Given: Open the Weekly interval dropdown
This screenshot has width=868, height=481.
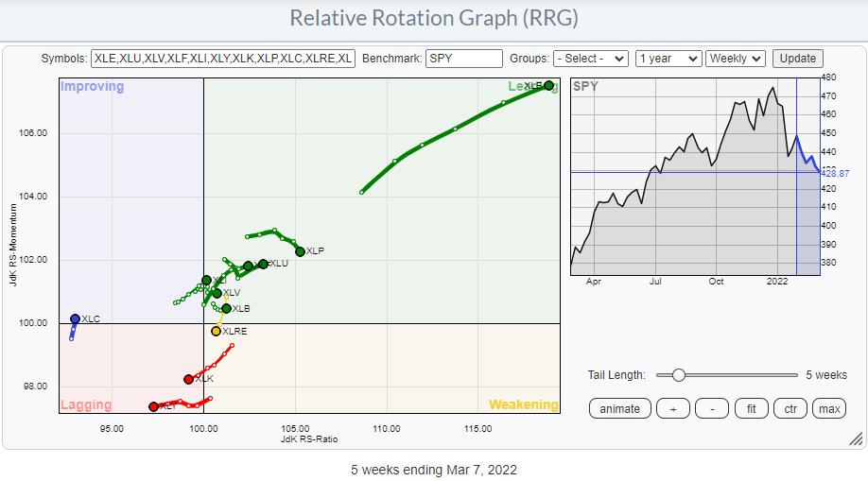Looking at the screenshot, I should coord(736,59).
